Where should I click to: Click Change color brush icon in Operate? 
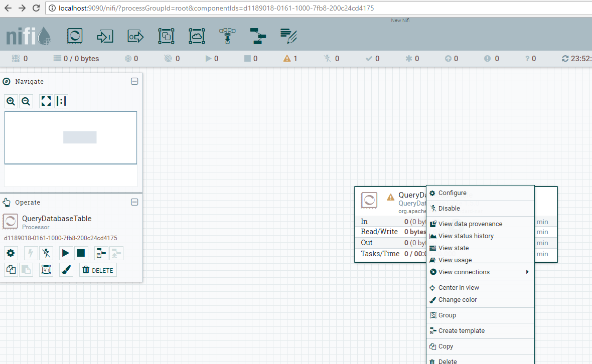(66, 270)
